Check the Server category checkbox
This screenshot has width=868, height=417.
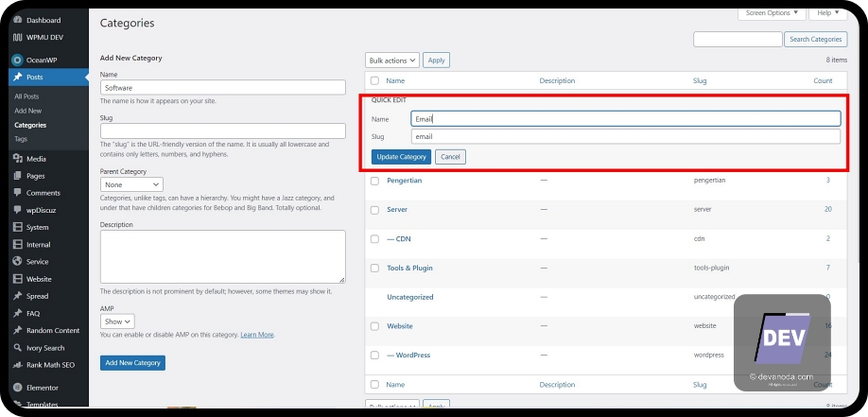(x=374, y=210)
